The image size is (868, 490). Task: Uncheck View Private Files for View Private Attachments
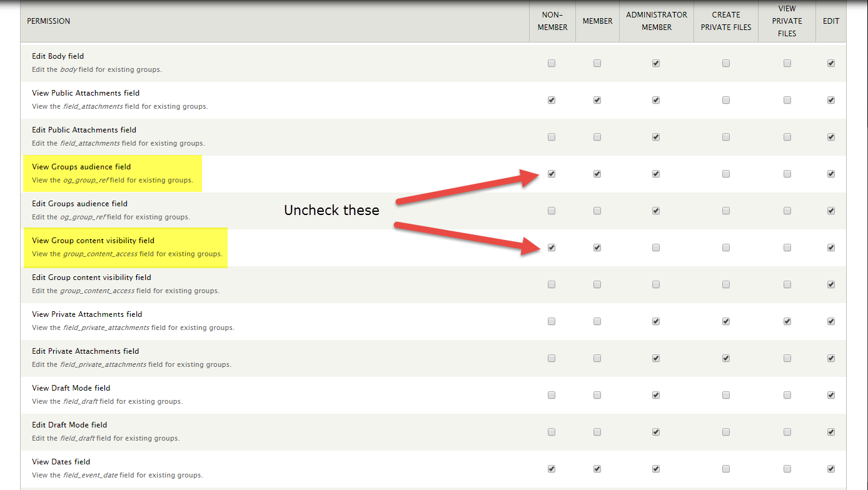[787, 322]
